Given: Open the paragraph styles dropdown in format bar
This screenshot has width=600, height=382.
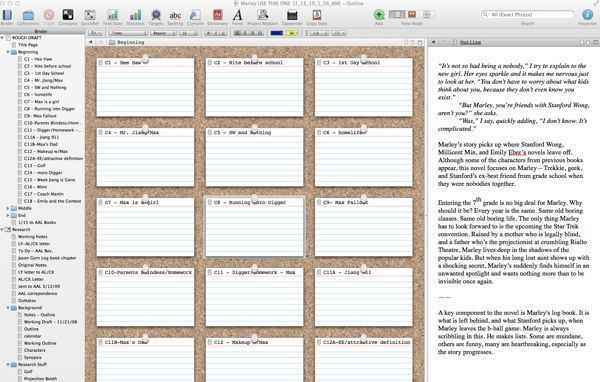Looking at the screenshot, I should coord(95,33).
